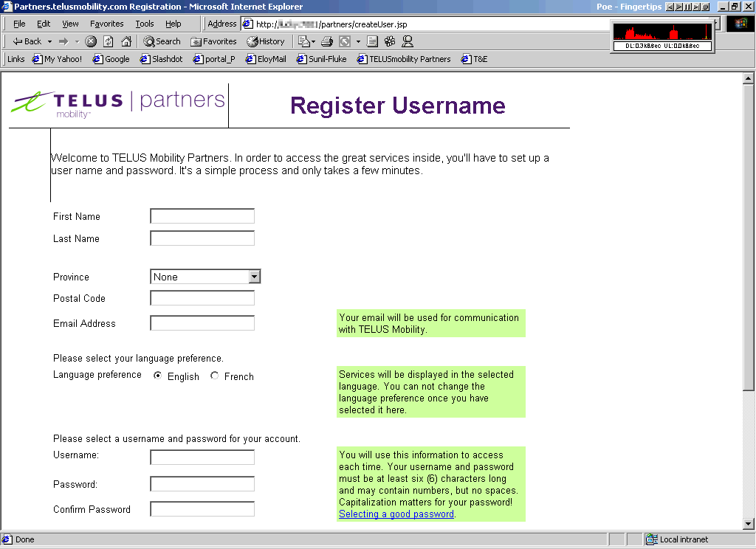Open the History pane
The width and height of the screenshot is (756, 549).
(x=266, y=41)
